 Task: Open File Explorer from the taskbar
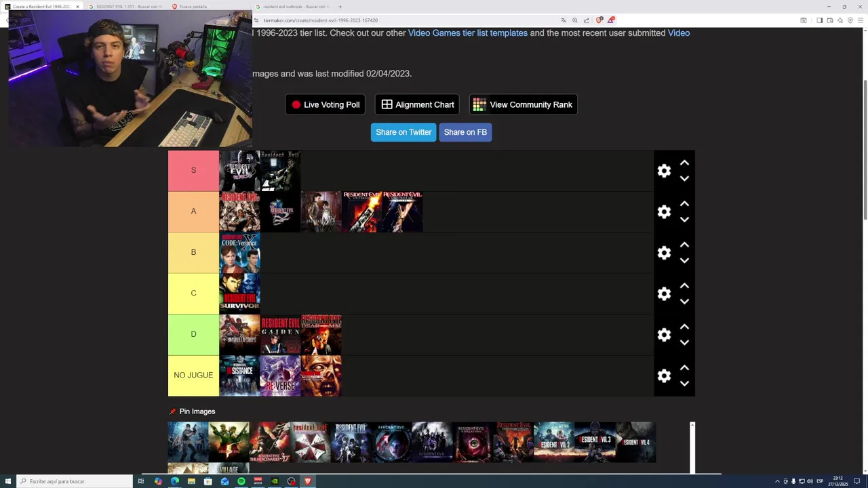(x=191, y=481)
